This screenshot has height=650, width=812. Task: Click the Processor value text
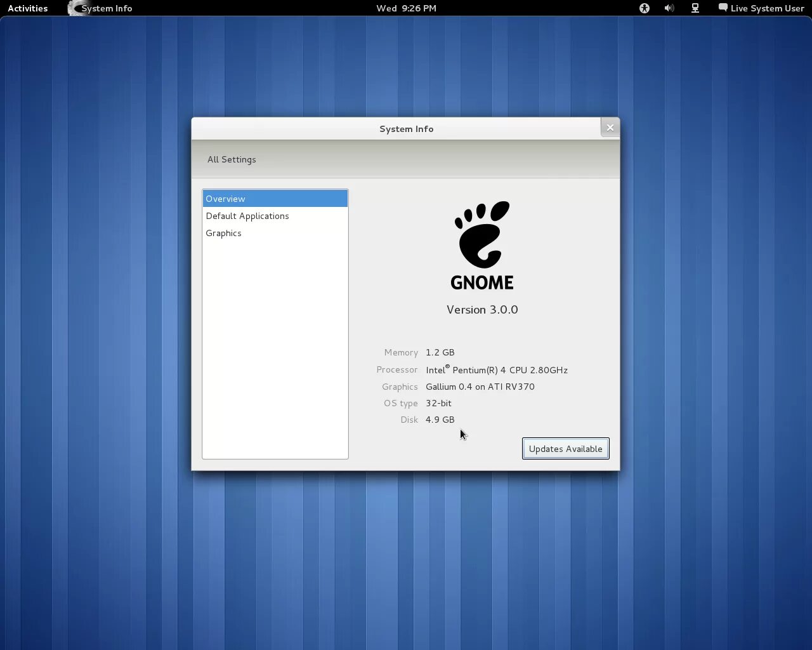tap(497, 369)
